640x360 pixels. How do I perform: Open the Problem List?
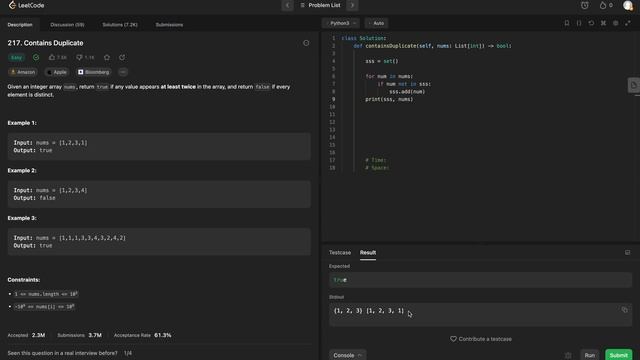[320, 5]
